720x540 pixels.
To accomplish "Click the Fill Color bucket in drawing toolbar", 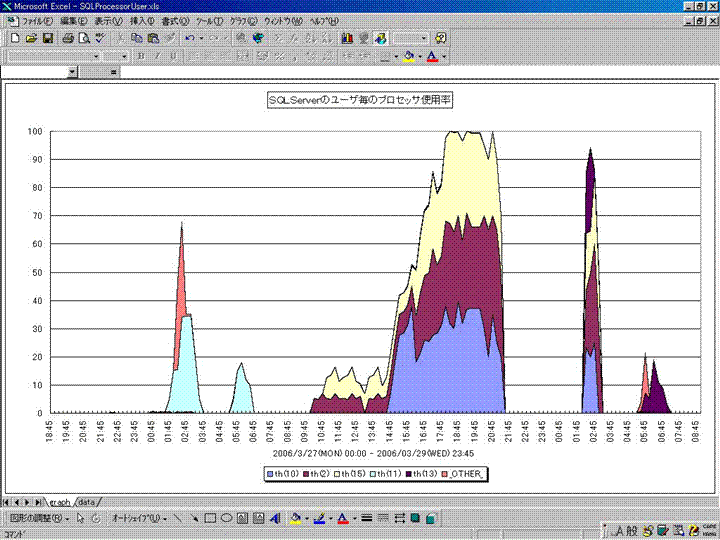I will pyautogui.click(x=296, y=518).
